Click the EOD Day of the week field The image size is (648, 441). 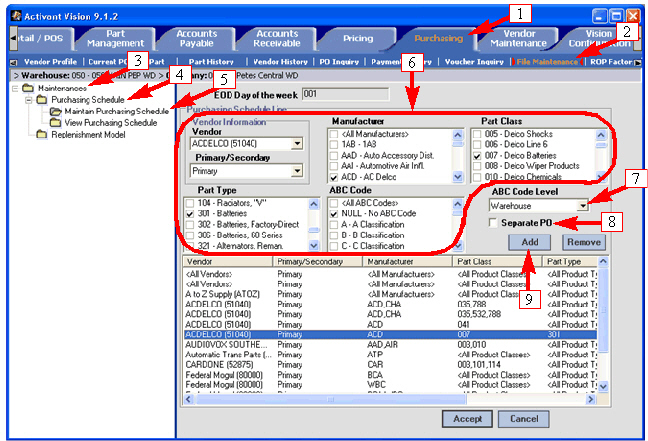[345, 94]
